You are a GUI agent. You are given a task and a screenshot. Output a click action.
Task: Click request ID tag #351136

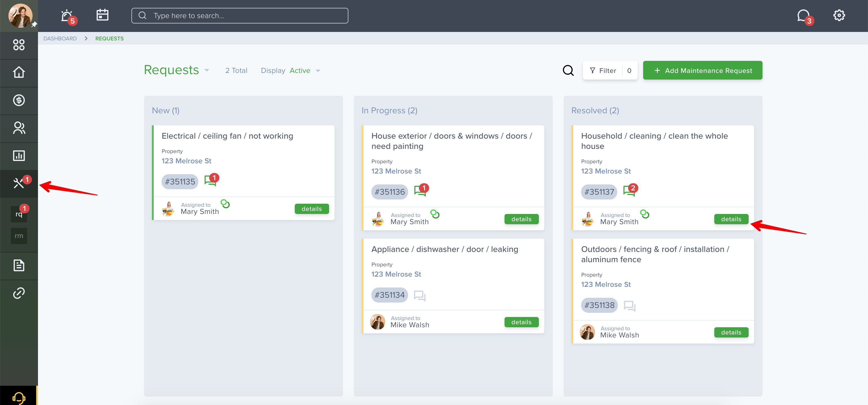click(x=390, y=192)
